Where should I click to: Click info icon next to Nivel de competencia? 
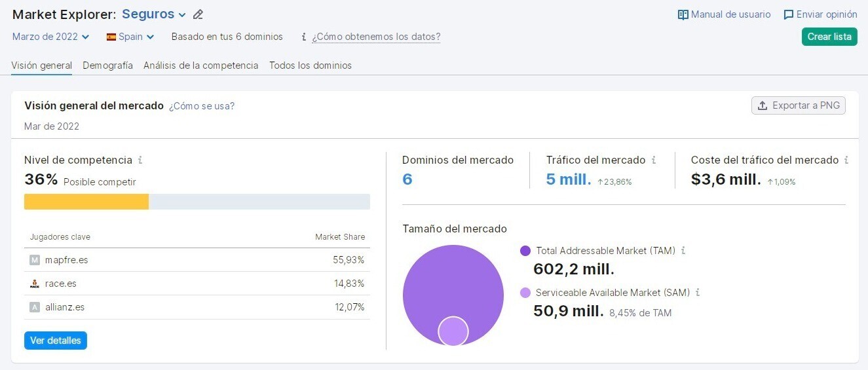click(x=140, y=160)
